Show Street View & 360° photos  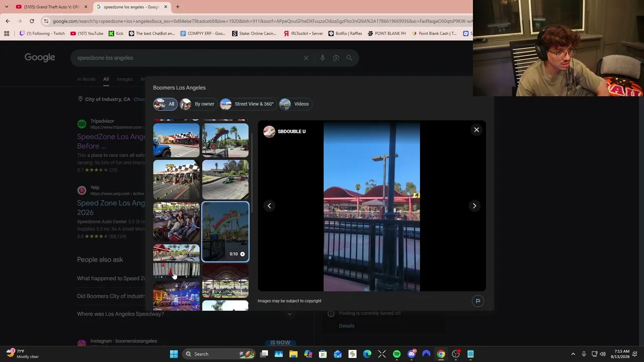(248, 104)
